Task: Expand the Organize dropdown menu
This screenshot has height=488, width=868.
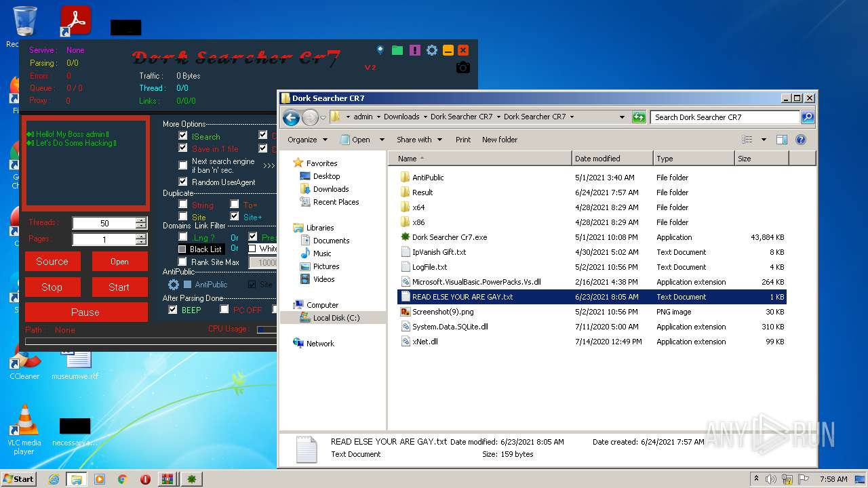Action: point(308,140)
